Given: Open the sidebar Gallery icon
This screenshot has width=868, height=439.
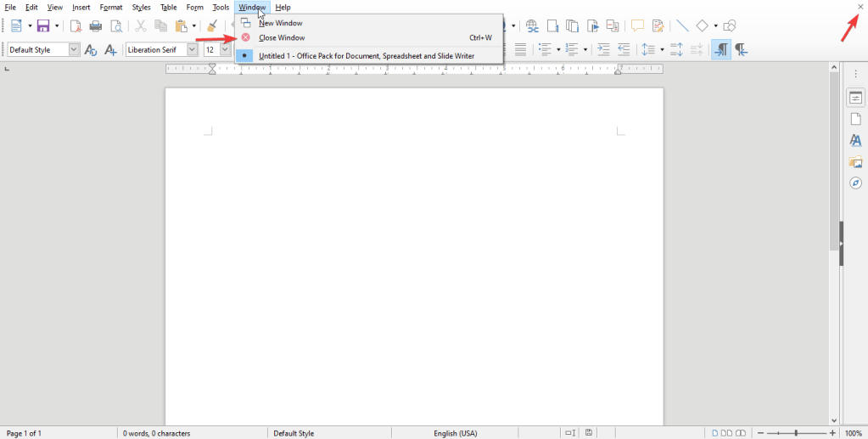Looking at the screenshot, I should pyautogui.click(x=855, y=162).
